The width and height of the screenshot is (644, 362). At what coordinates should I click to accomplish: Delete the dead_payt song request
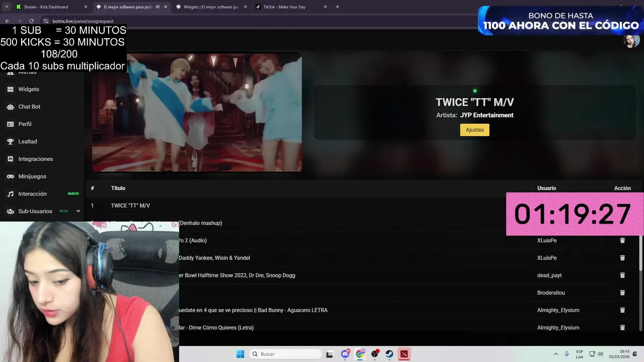tap(622, 276)
